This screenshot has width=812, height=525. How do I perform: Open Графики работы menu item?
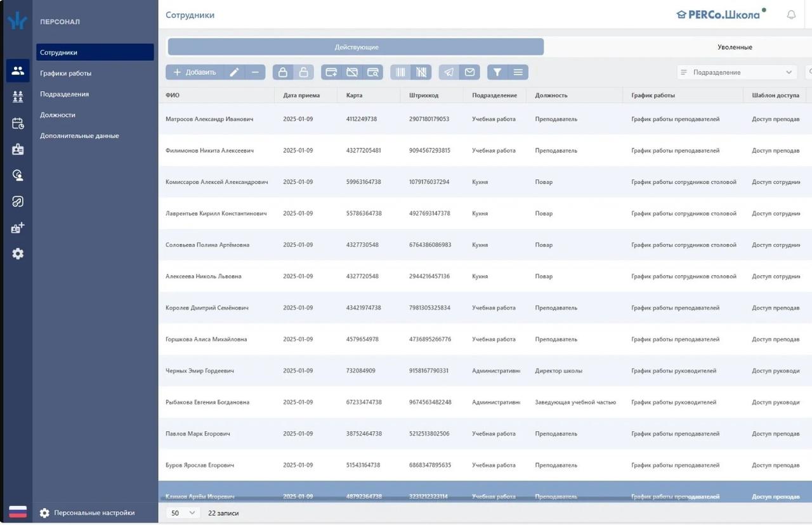tap(66, 74)
